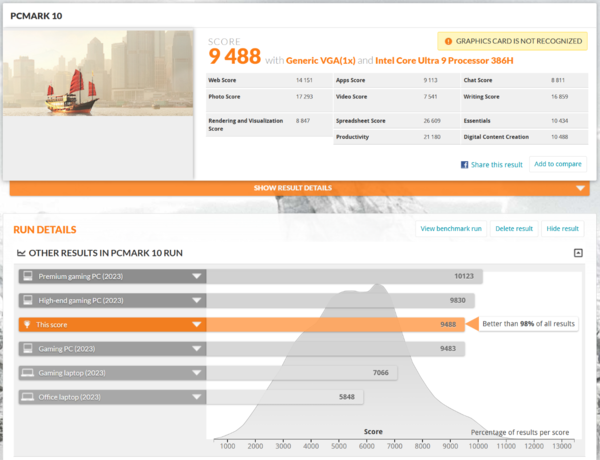Click the Chat Score row label
600x460 pixels.
pos(478,80)
